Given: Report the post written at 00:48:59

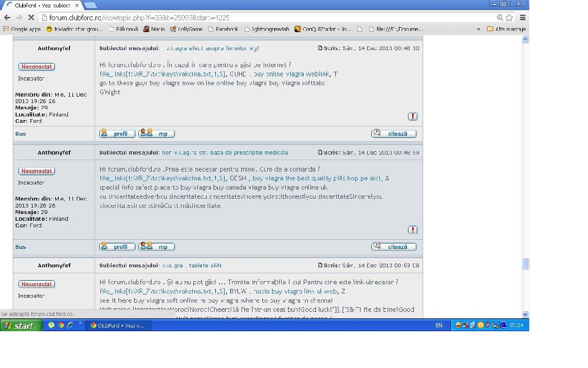Looking at the screenshot, I should pyautogui.click(x=412, y=230).
